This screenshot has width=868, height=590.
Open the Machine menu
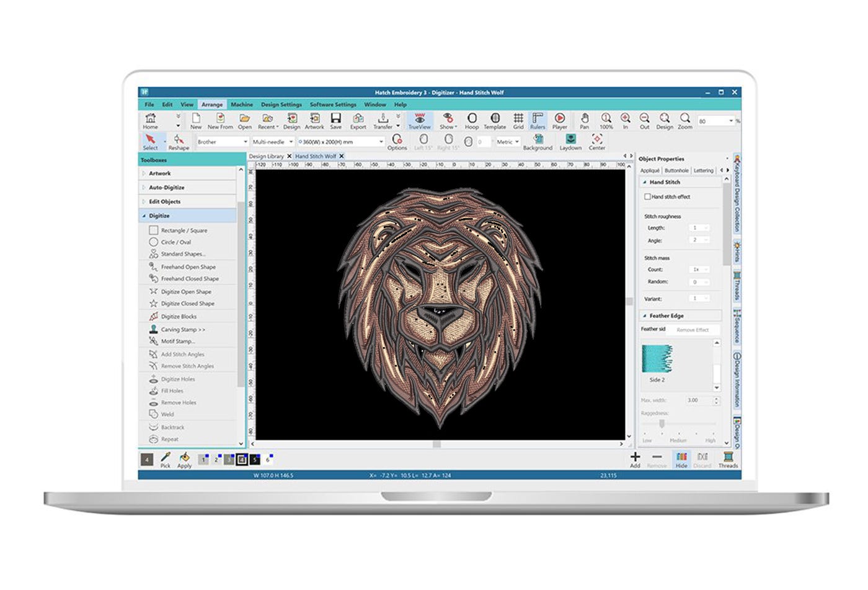(242, 105)
